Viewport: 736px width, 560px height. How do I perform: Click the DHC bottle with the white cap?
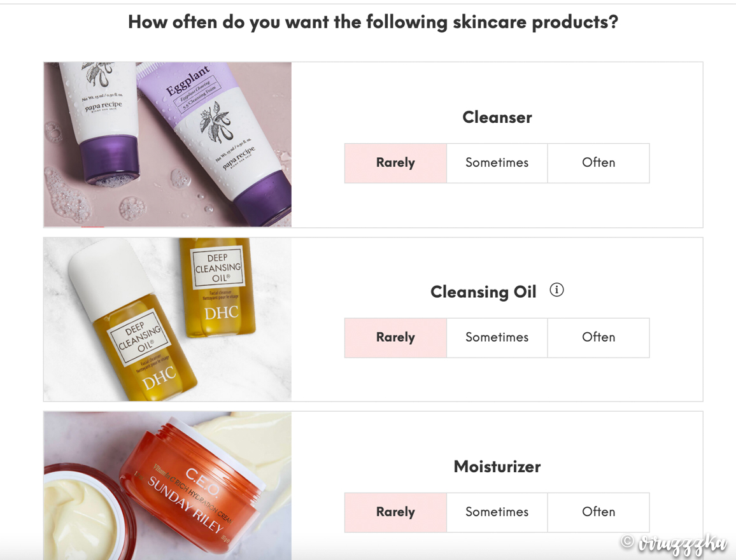pos(132,320)
